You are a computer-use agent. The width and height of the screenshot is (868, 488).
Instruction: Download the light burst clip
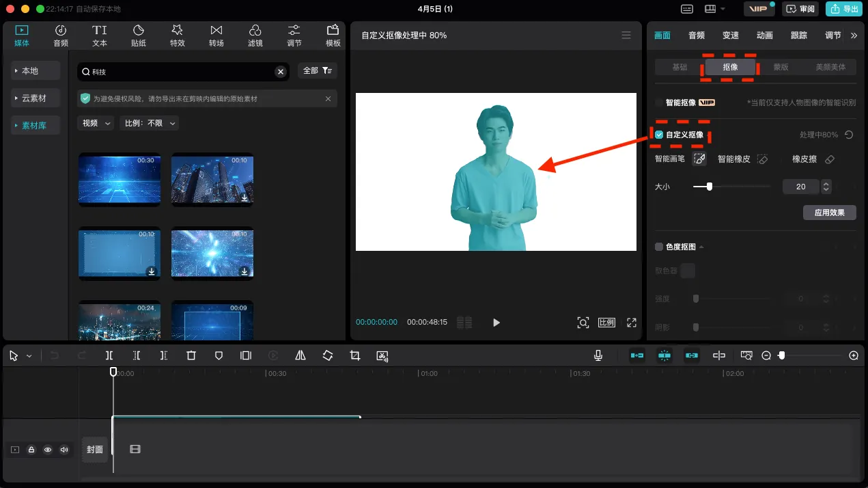click(244, 271)
